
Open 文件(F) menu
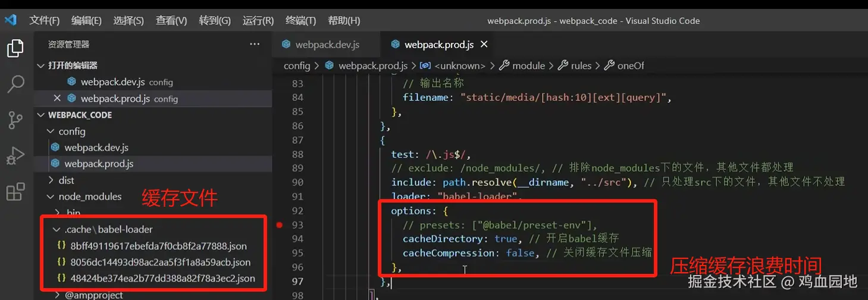[45, 20]
